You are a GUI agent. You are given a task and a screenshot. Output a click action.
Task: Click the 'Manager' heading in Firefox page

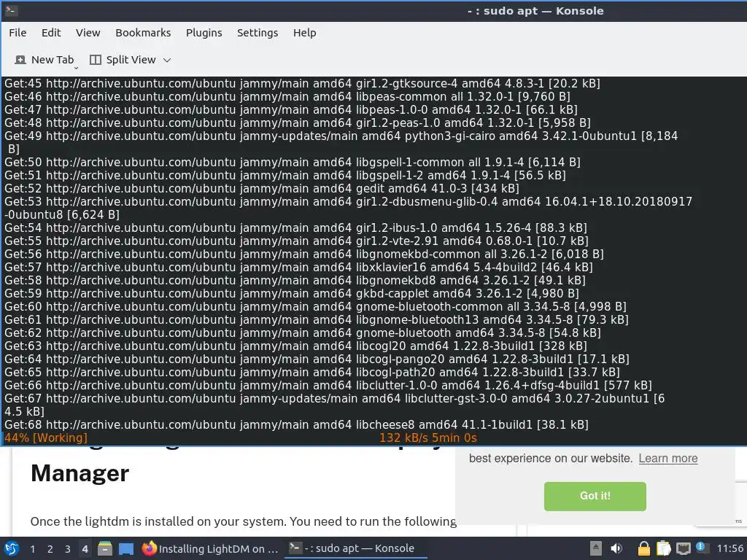pos(80,473)
